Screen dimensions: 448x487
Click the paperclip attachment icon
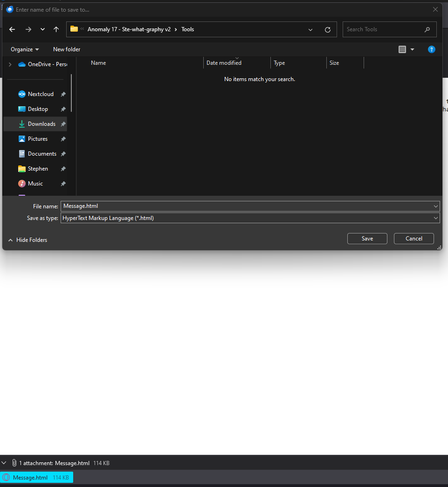pyautogui.click(x=14, y=463)
